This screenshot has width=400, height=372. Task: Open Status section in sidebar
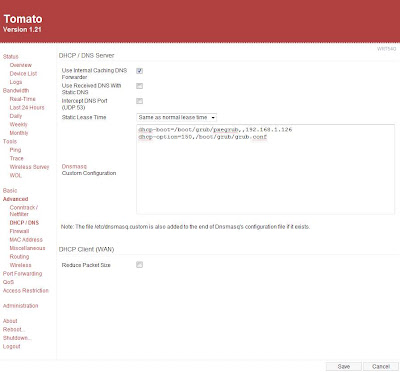[x=11, y=57]
